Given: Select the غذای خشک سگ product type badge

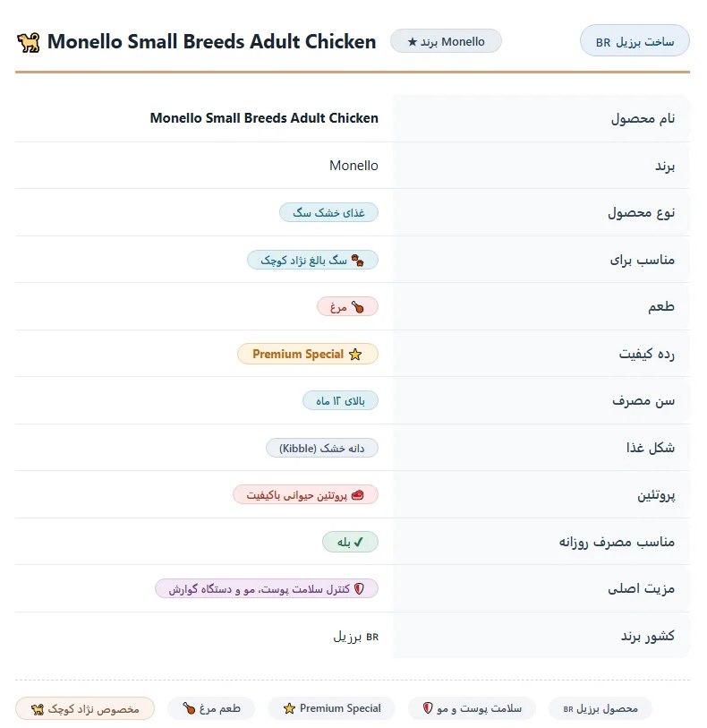Looking at the screenshot, I should pos(329,212).
